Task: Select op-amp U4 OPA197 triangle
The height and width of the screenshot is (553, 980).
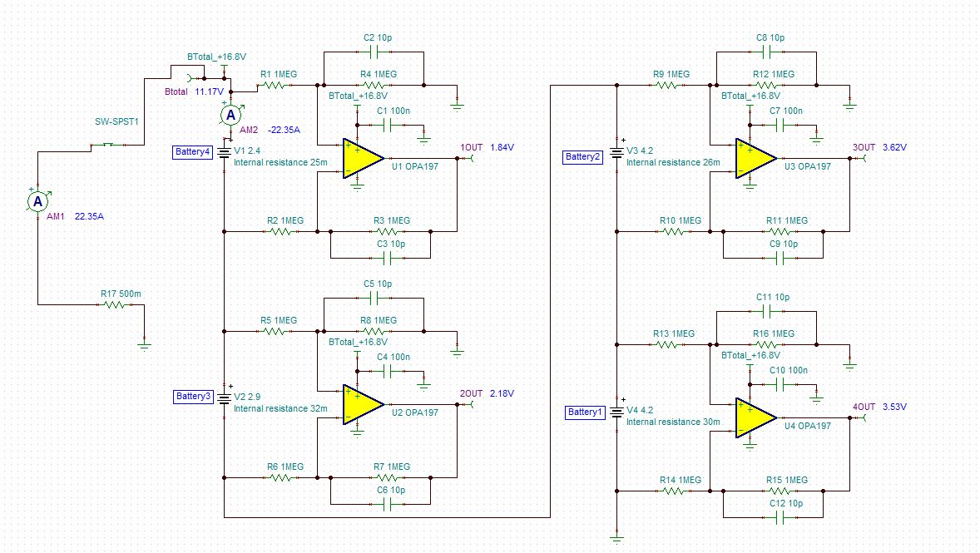Action: click(x=755, y=418)
